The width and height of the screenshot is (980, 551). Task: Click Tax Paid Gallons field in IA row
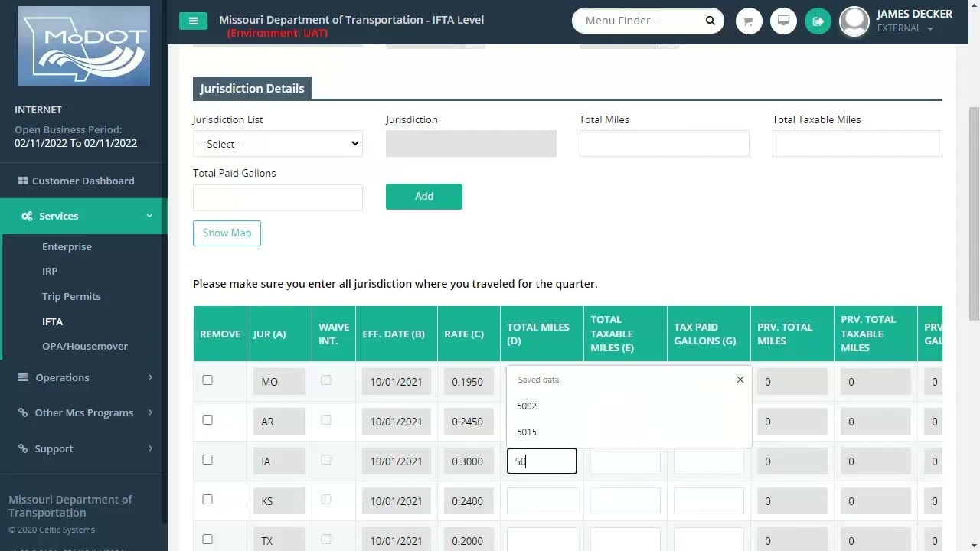point(709,461)
